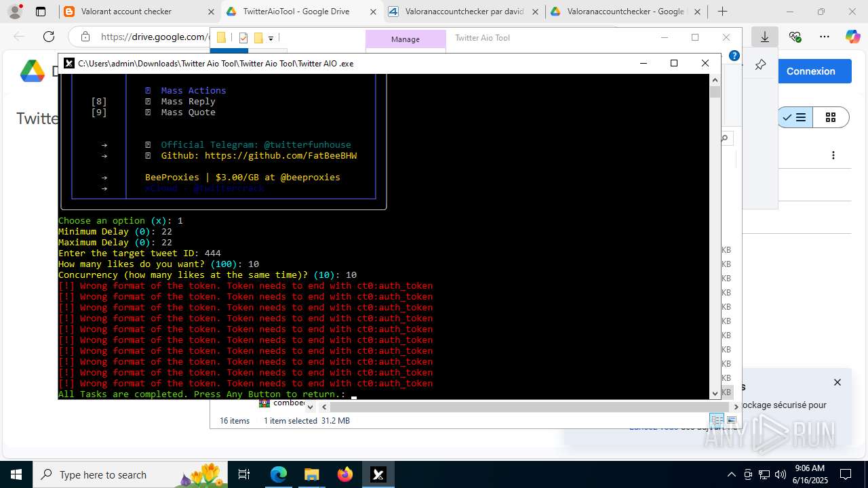This screenshot has height=488, width=868.
Task: Expand Explorer navigation pane down chevron
Action: pos(311,407)
